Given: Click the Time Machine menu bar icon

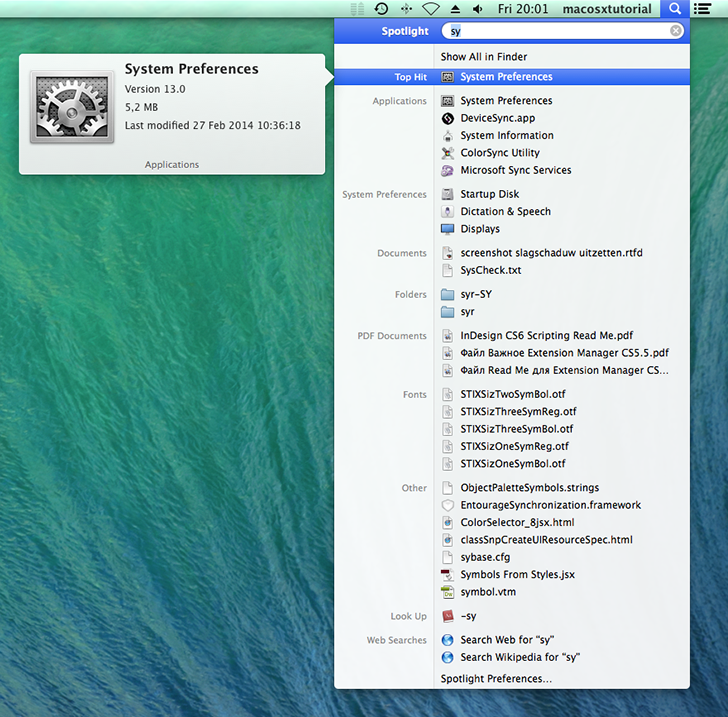Looking at the screenshot, I should coord(381,9).
